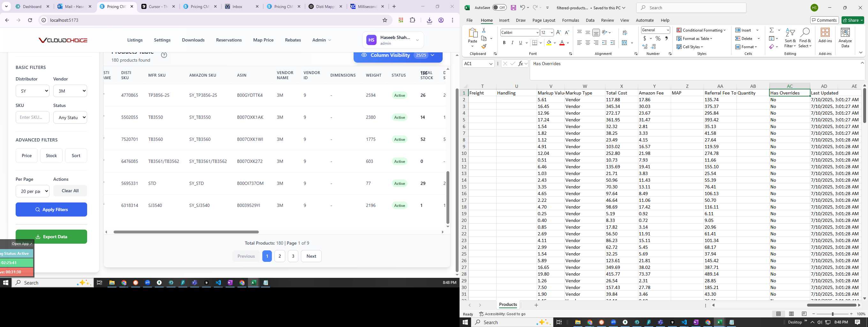This screenshot has height=327, width=868.
Task: Switch to Page Layout view in Excel status bar
Action: point(791,314)
